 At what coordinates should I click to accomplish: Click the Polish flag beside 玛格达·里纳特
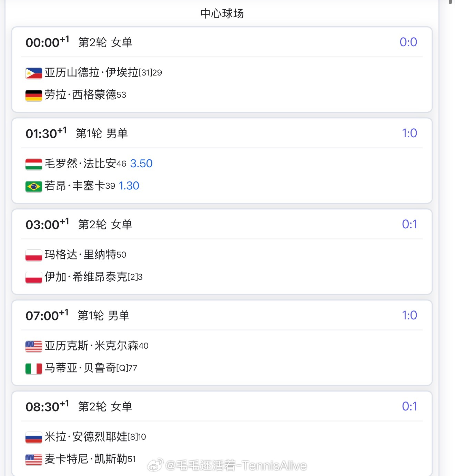[34, 255]
